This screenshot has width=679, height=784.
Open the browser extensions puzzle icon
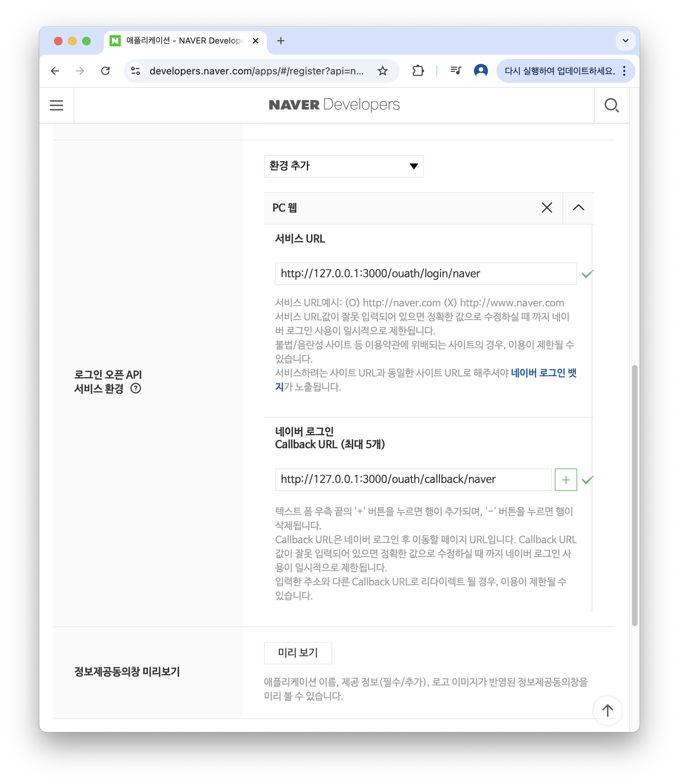coord(418,71)
